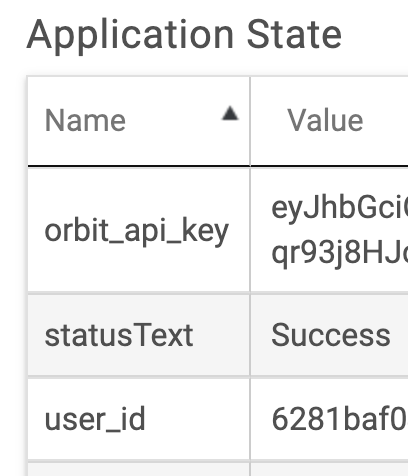The height and width of the screenshot is (476, 408).
Task: Grab the header divider between Name and Value
Action: pyautogui.click(x=250, y=121)
